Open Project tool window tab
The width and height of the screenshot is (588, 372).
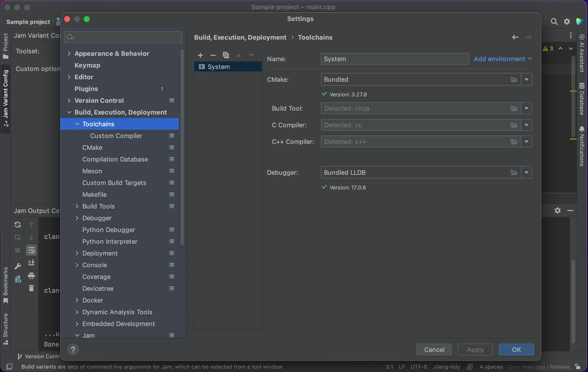point(5,46)
